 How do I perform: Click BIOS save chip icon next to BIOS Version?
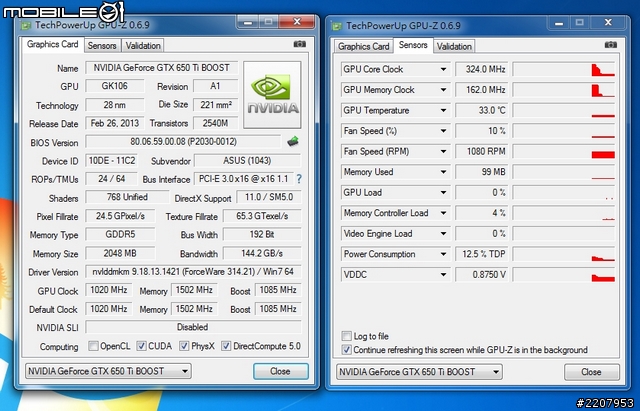pyautogui.click(x=293, y=142)
